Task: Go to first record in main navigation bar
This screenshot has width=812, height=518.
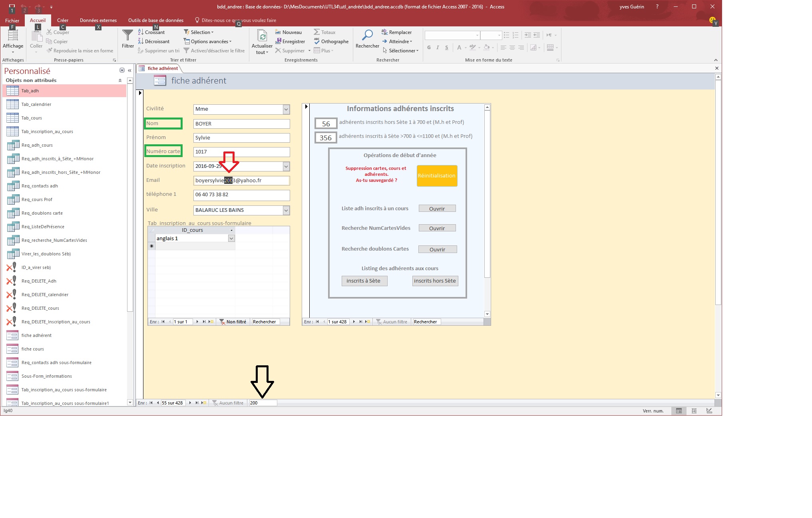Action: coord(151,403)
